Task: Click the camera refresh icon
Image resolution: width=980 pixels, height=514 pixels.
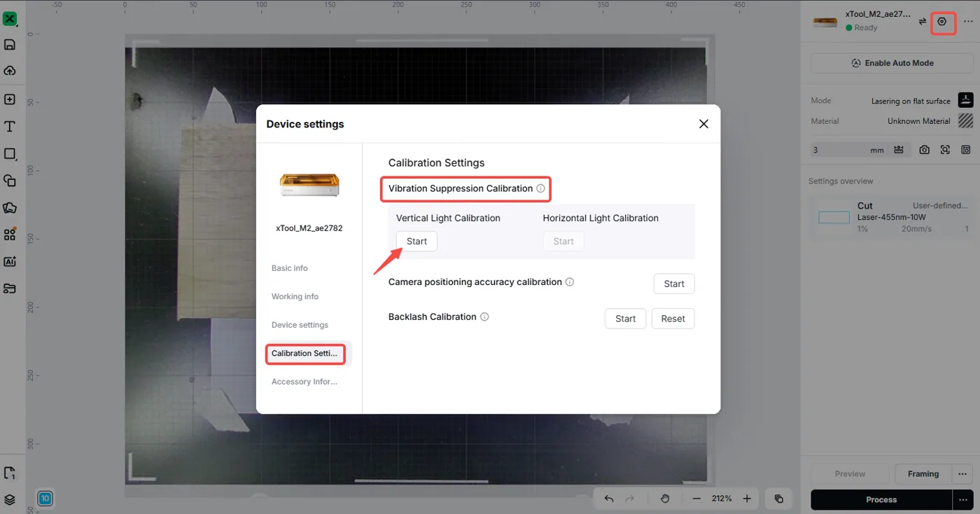Action: (x=925, y=150)
